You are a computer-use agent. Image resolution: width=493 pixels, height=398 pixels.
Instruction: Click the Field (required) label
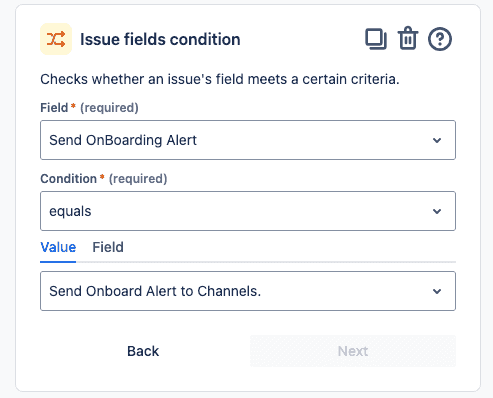click(89, 108)
